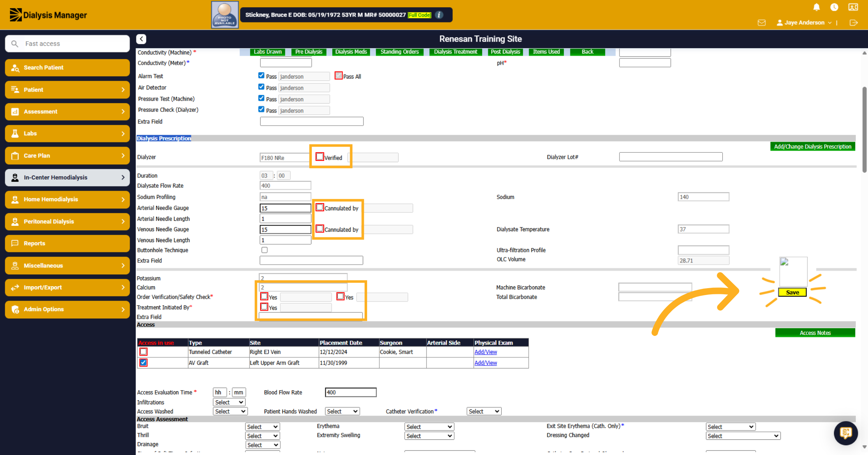The width and height of the screenshot is (868, 455).
Task: Click the Dialysis Manager logo
Action: tap(48, 15)
